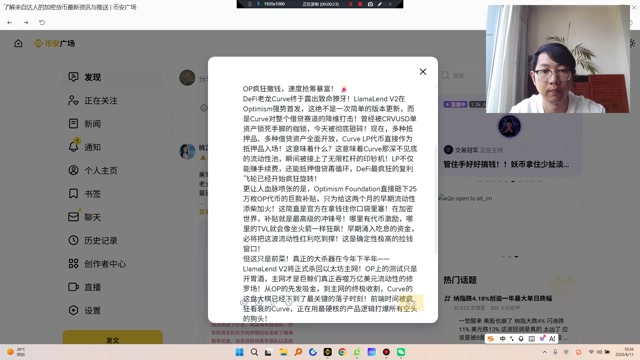Click the red recorder taskbar icon
This screenshot has height=360, width=640.
pos(386,352)
